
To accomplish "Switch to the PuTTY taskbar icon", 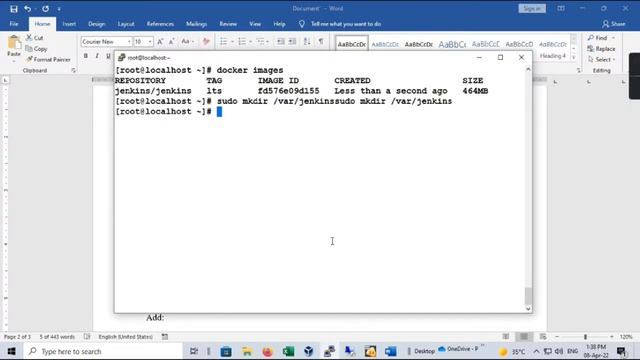I will pyautogui.click(x=329, y=351).
